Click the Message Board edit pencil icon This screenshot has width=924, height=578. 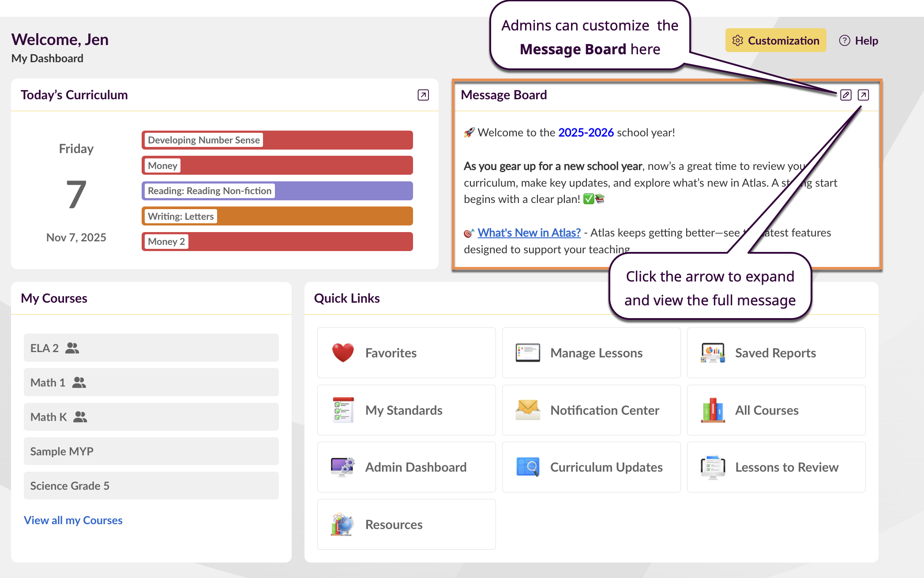[x=845, y=95]
